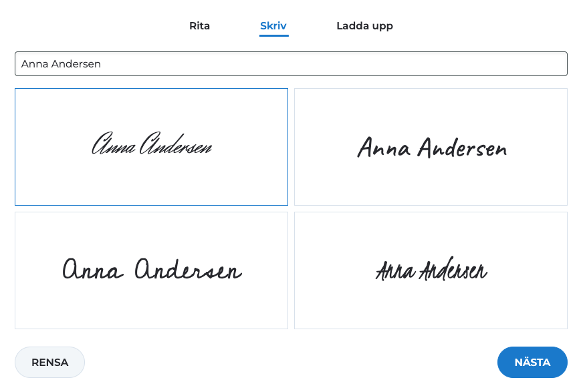This screenshot has width=583, height=392.
Task: Proceed to the next step with NÄSTA
Action: pyautogui.click(x=532, y=363)
